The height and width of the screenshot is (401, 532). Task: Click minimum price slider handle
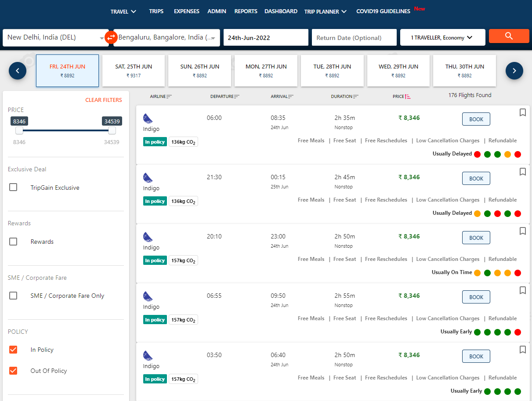point(19,130)
